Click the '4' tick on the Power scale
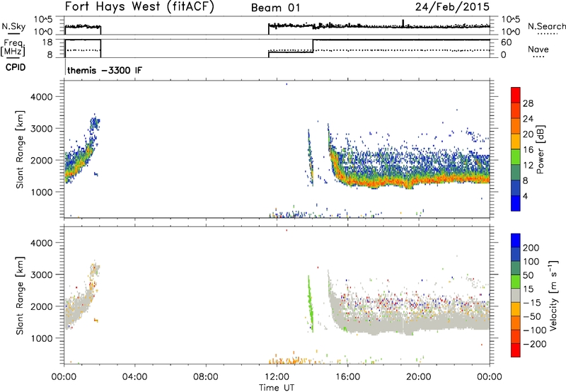The height and width of the screenshot is (392, 566). click(525, 196)
